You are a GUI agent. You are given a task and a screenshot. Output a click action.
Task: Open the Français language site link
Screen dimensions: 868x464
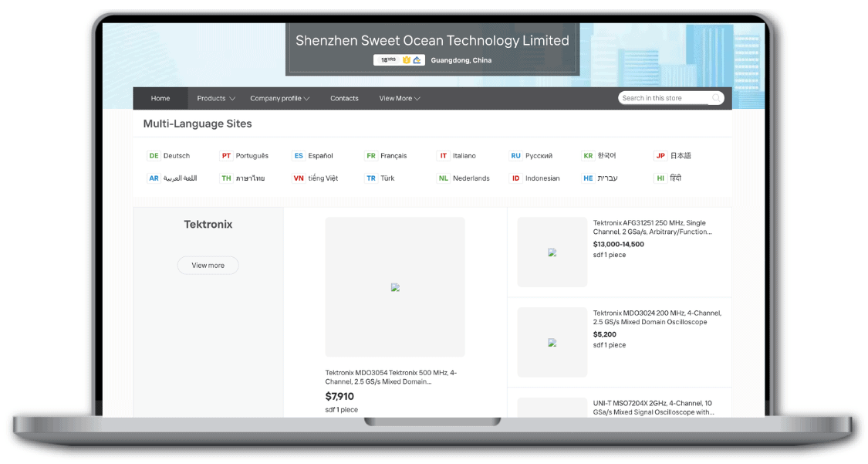tap(393, 156)
